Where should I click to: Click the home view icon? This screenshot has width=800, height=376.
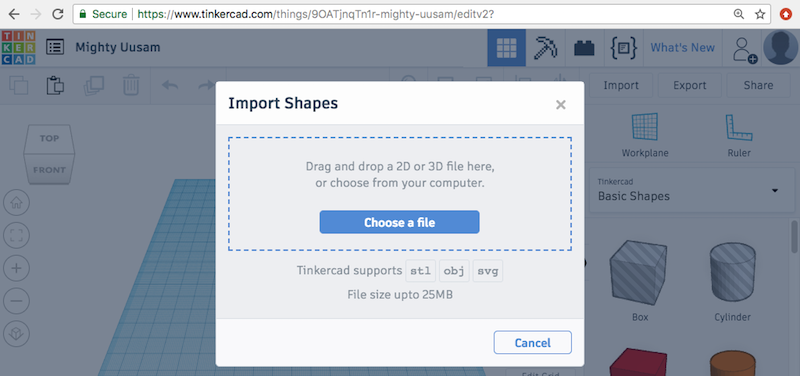pyautogui.click(x=16, y=203)
